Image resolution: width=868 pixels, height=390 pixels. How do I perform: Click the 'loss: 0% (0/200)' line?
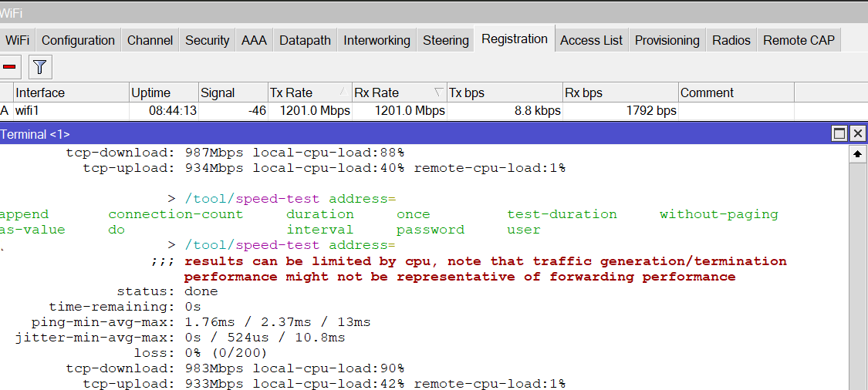pyautogui.click(x=201, y=352)
